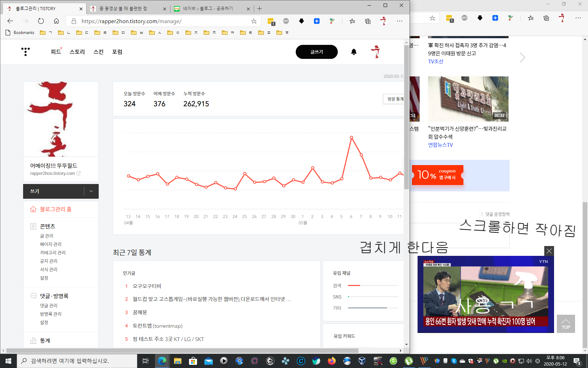Image resolution: width=588 pixels, height=368 pixels.
Task: Open the ㅊ bookmarks folder
Action: coord(210,33)
